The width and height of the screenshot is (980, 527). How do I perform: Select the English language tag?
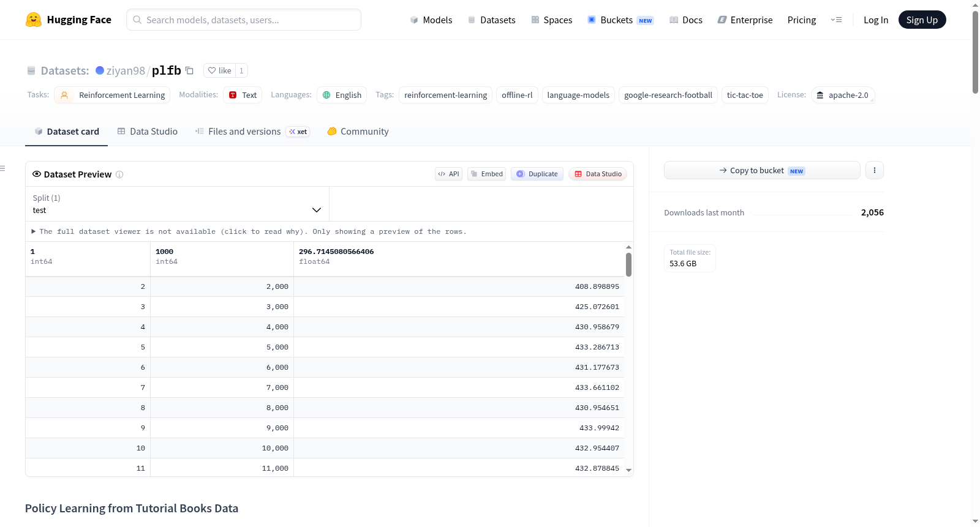342,95
